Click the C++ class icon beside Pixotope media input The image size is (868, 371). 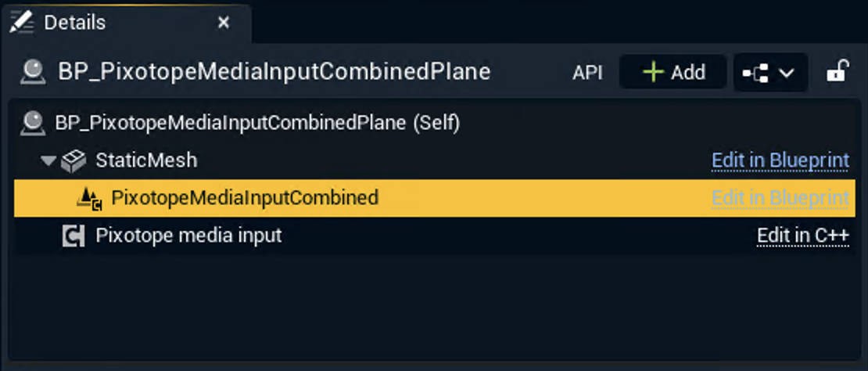74,236
